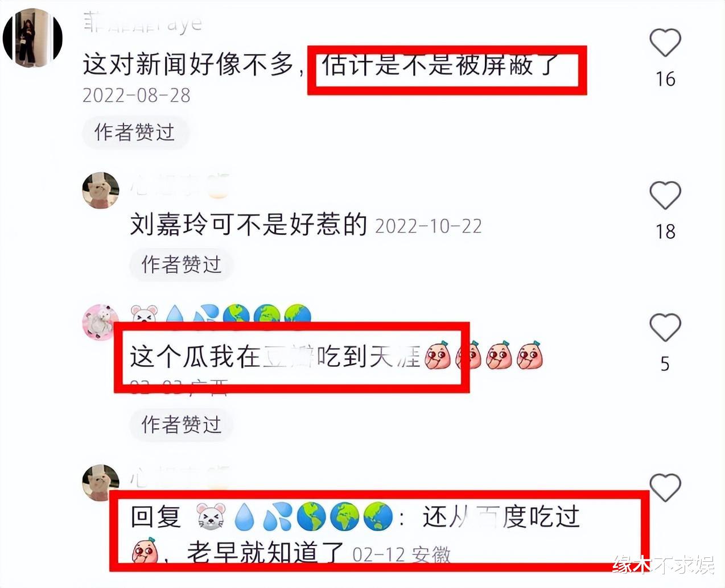Click the like count 18
The height and width of the screenshot is (588, 725).
point(665,231)
